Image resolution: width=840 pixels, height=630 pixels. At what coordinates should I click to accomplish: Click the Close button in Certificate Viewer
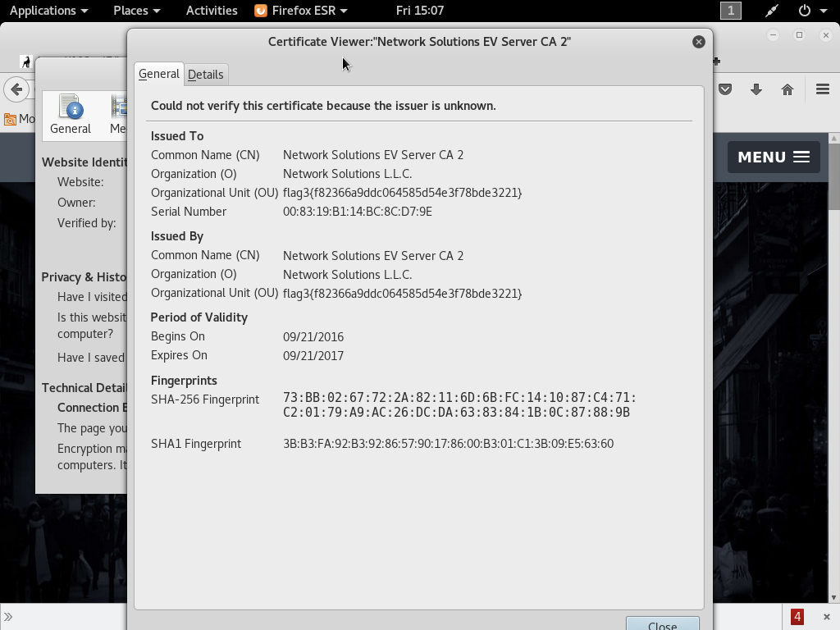(x=663, y=624)
